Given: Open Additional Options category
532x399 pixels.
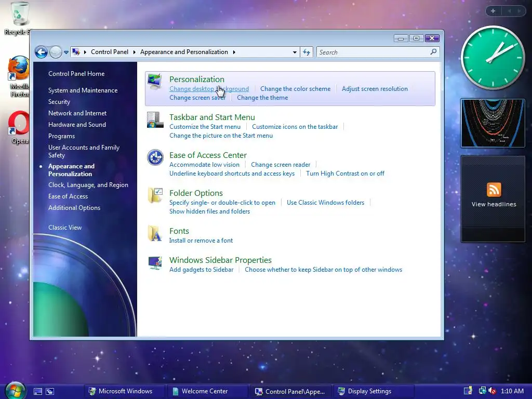Looking at the screenshot, I should point(74,208).
